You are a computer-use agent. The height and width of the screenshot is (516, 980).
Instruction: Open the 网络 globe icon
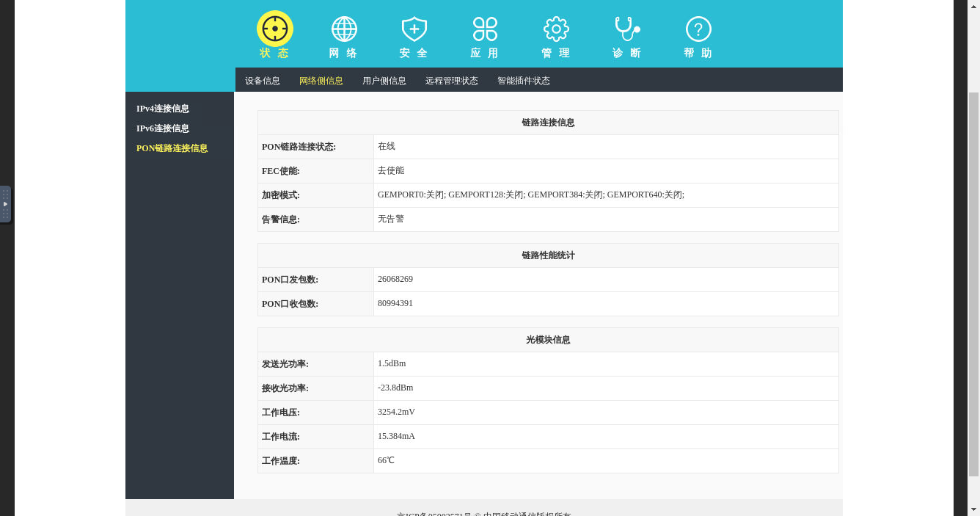(344, 29)
